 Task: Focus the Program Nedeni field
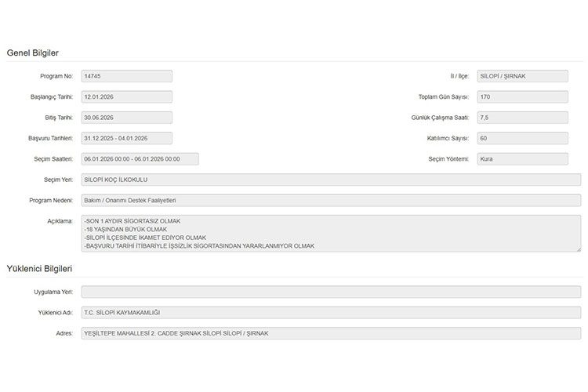330,200
